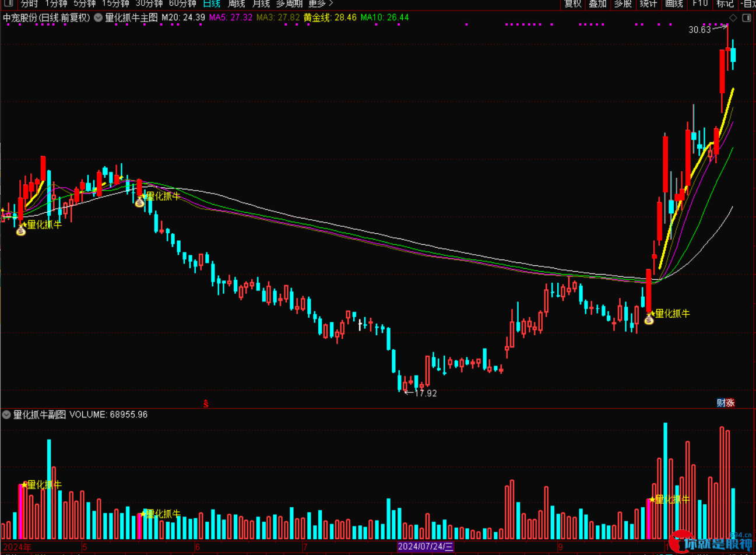Click the month 6 label on the time axis
The image size is (756, 555).
tap(198, 547)
